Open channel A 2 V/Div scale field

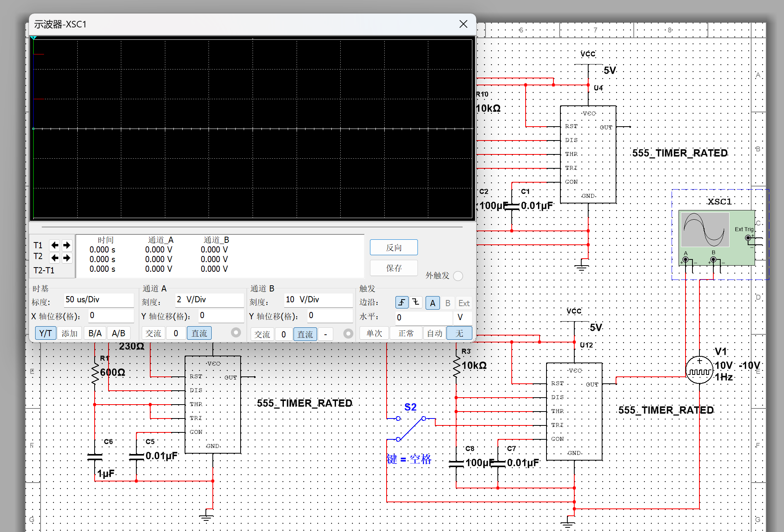209,300
